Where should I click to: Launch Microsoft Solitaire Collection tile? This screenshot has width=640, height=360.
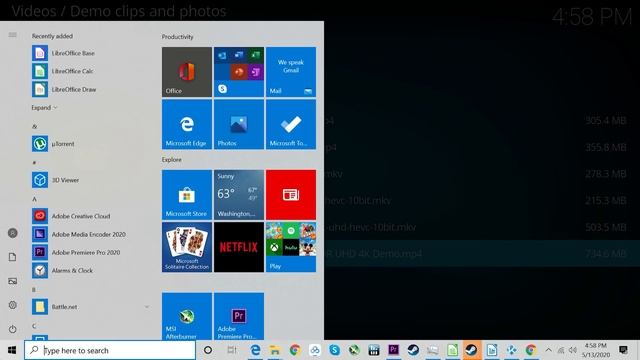[x=187, y=247]
